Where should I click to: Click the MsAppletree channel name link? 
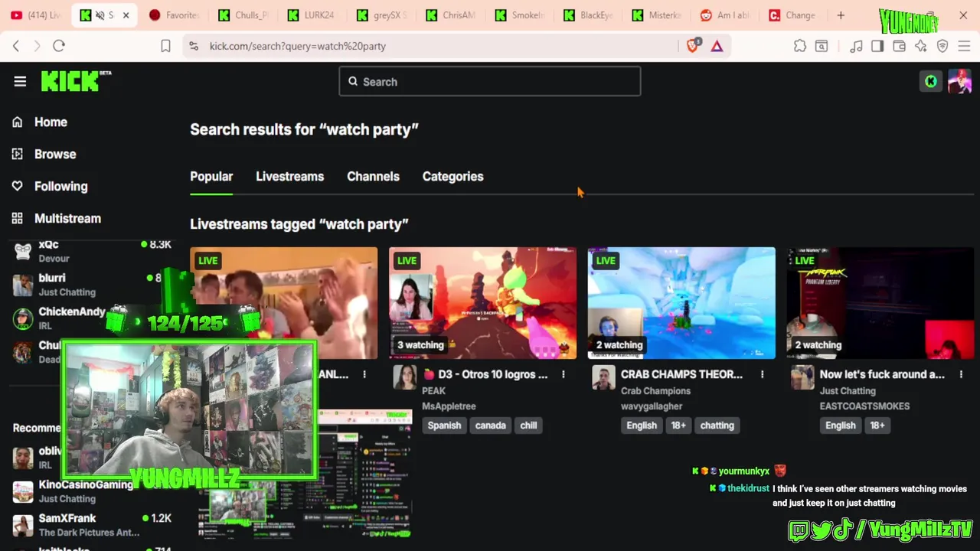[449, 406]
